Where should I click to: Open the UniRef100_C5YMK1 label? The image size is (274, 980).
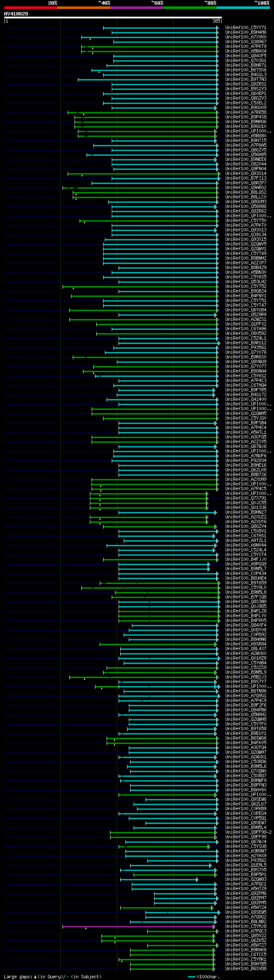tap(246, 959)
